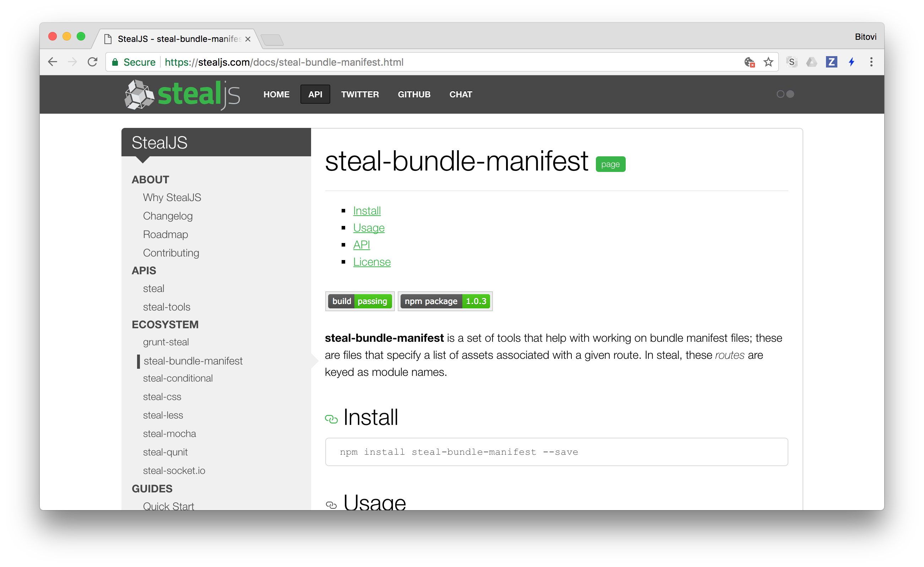Open TWITTER link in the navbar

click(360, 94)
